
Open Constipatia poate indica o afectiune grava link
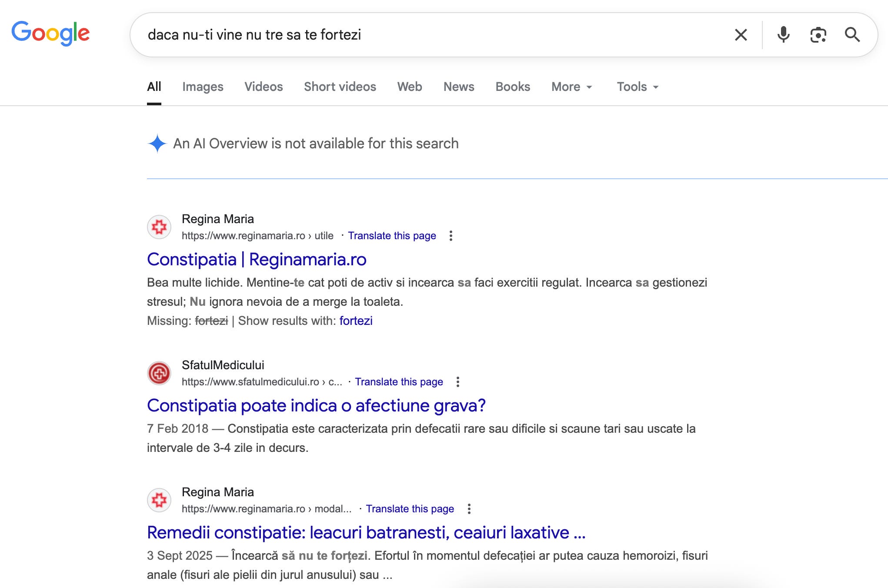pyautogui.click(x=316, y=406)
